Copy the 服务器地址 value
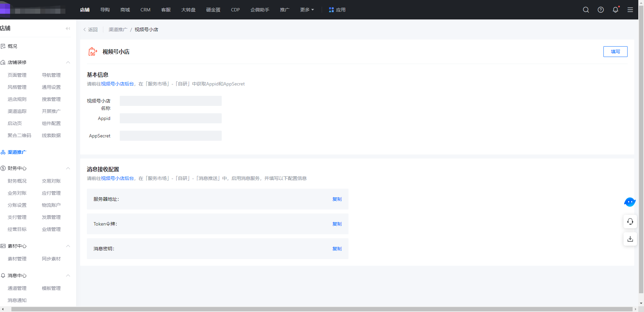Screen dimensions: 644x312 pos(337,199)
